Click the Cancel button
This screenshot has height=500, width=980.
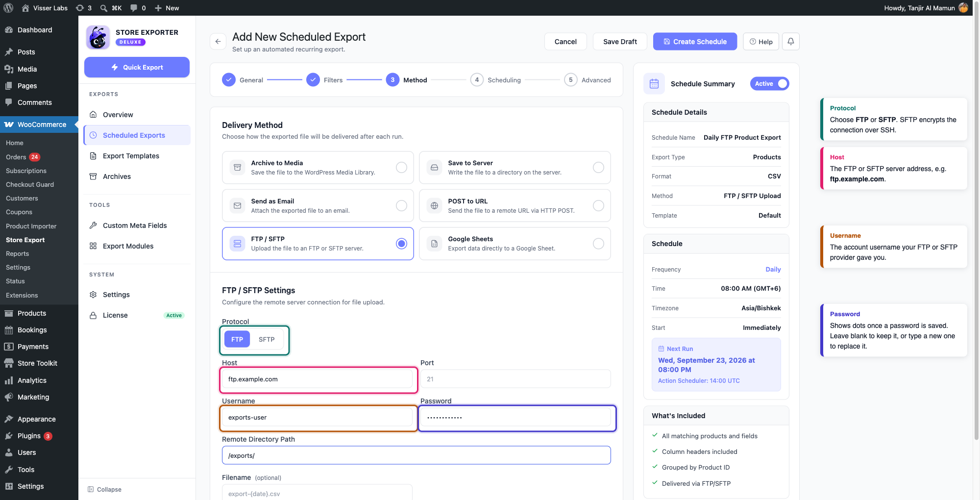tap(565, 42)
